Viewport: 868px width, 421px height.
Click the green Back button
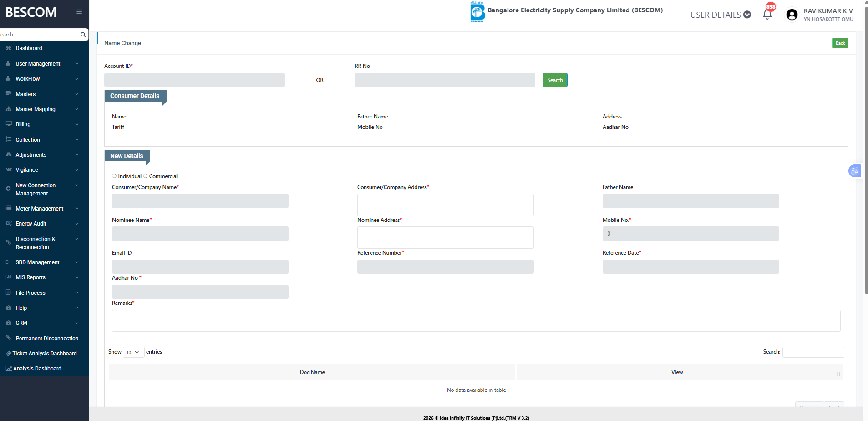point(840,43)
